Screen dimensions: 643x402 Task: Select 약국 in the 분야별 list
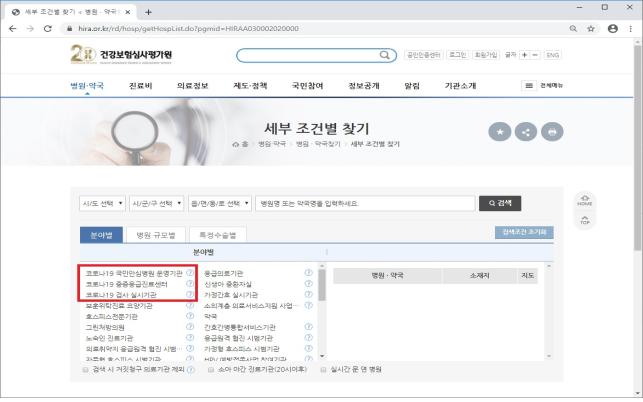point(210,316)
